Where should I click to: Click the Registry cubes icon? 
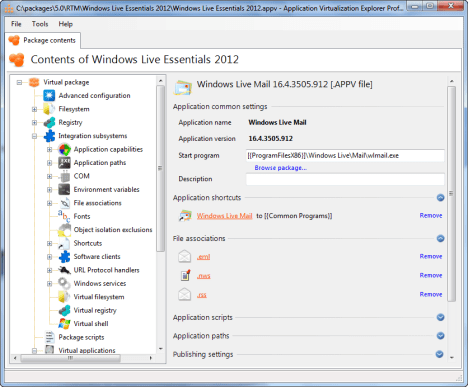pos(49,122)
